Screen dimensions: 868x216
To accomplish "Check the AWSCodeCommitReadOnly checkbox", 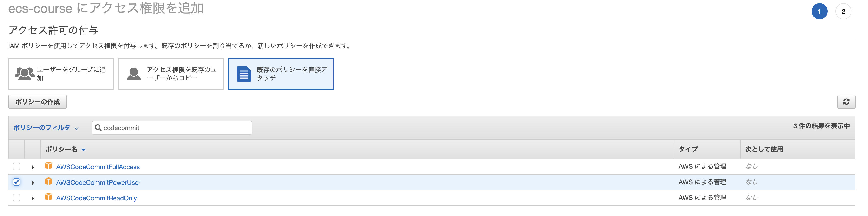I will coord(16,198).
